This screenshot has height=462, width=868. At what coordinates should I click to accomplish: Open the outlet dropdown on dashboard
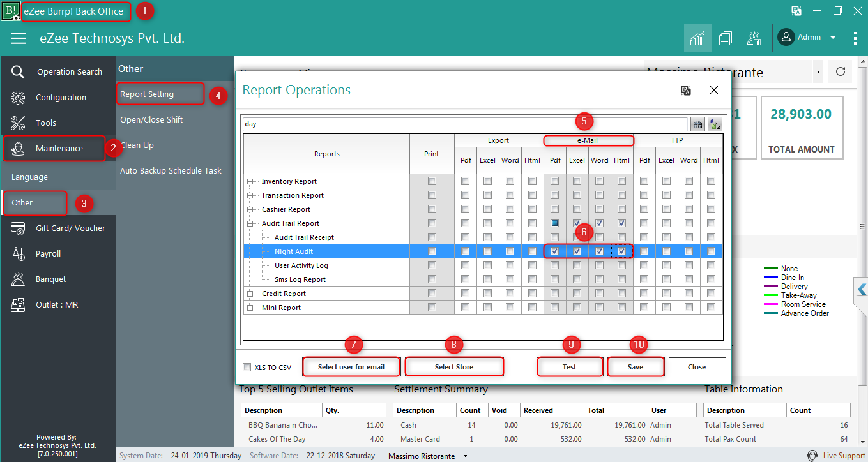(818, 72)
